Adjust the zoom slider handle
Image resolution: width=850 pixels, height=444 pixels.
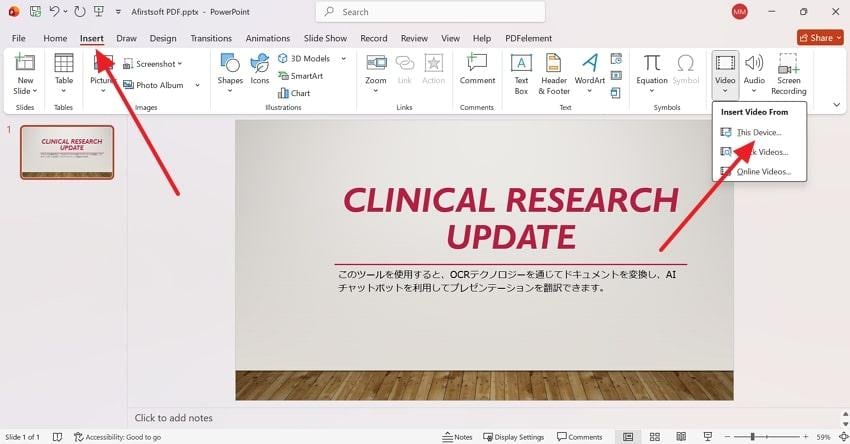[752, 436]
